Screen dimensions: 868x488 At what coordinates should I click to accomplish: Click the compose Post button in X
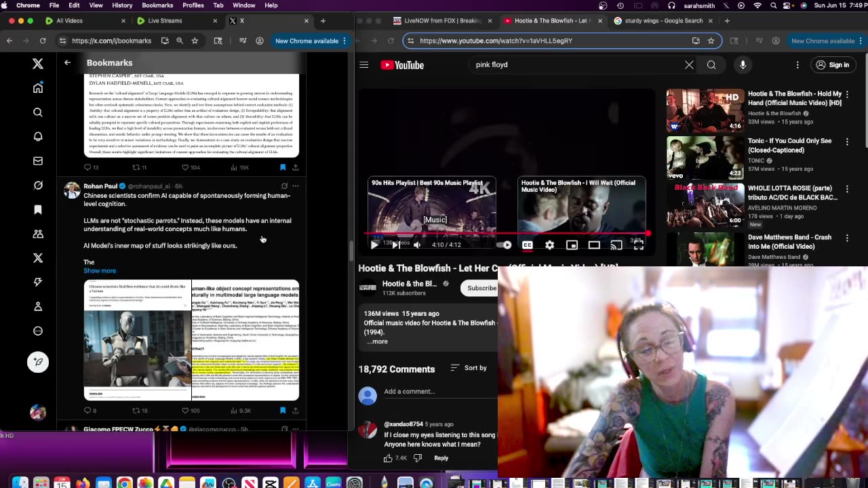point(38,362)
